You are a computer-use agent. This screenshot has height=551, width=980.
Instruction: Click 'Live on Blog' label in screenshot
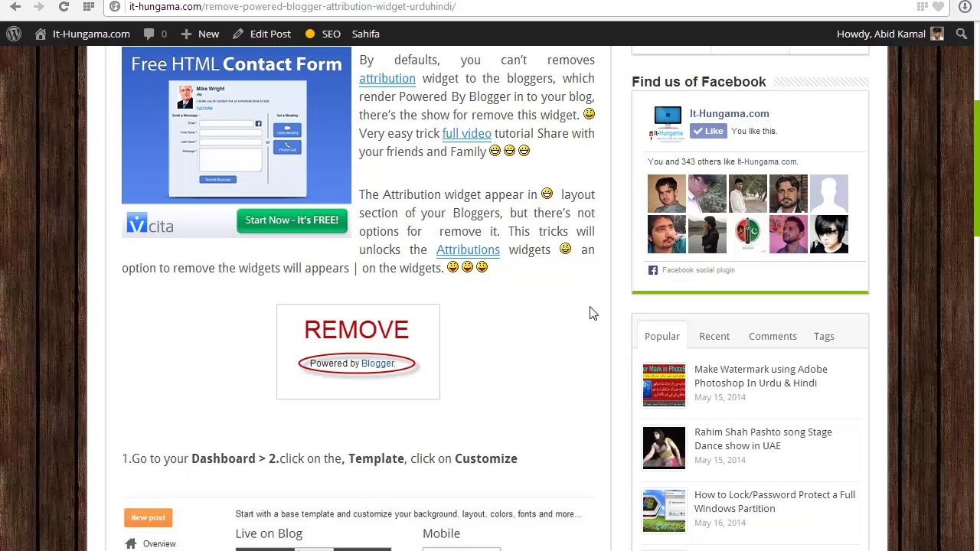(x=269, y=534)
